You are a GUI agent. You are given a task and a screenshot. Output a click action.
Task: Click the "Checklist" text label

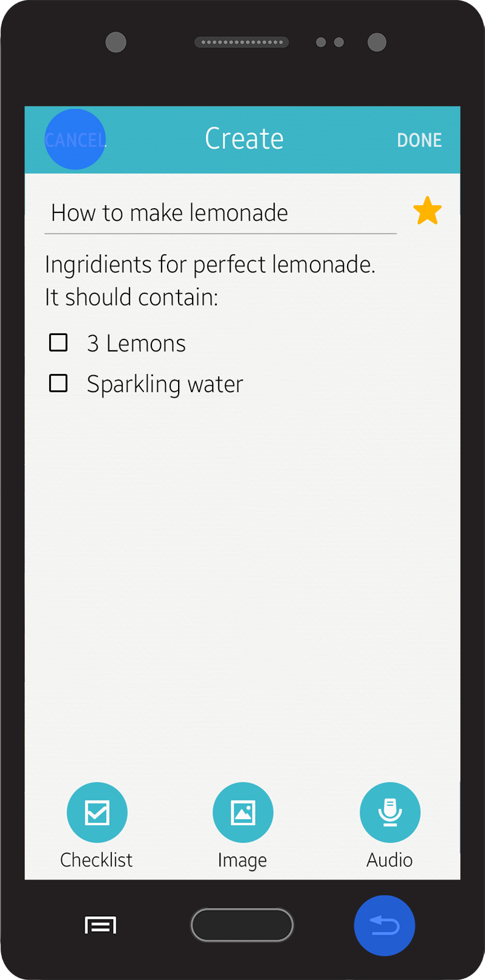coord(96,860)
